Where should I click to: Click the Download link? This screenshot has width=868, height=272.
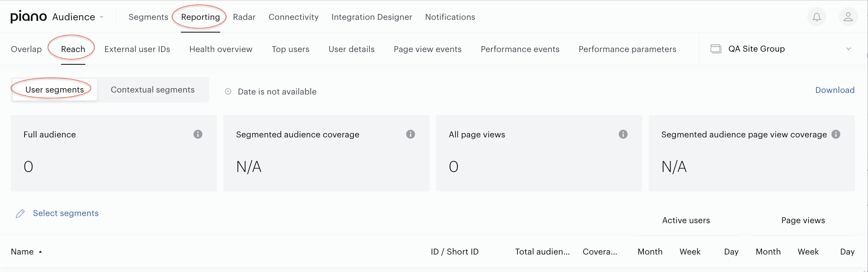click(x=835, y=90)
